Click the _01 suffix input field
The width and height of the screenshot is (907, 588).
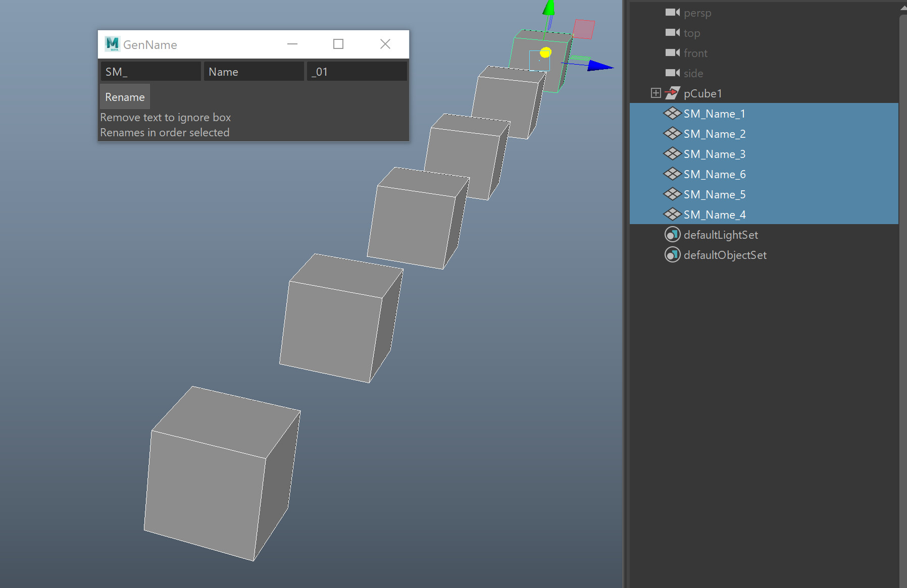pyautogui.click(x=357, y=71)
